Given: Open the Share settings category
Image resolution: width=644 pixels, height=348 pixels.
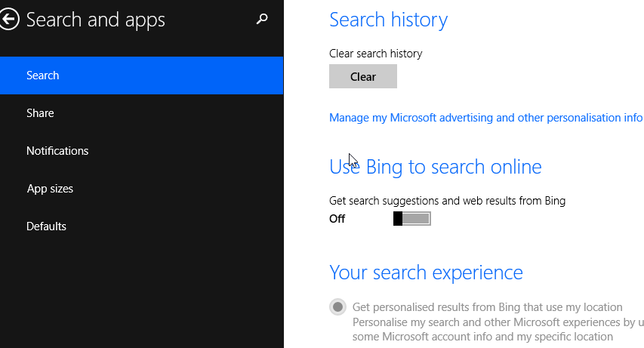Looking at the screenshot, I should pyautogui.click(x=142, y=113).
